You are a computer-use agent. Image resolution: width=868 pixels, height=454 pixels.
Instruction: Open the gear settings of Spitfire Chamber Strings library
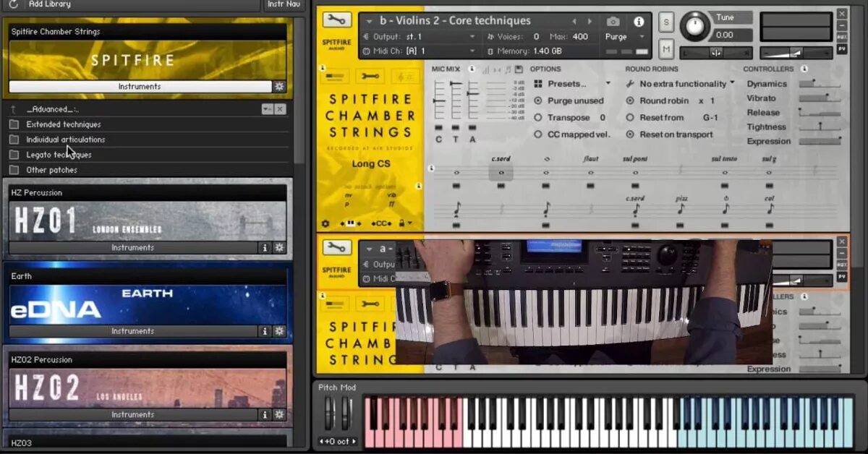click(x=279, y=86)
